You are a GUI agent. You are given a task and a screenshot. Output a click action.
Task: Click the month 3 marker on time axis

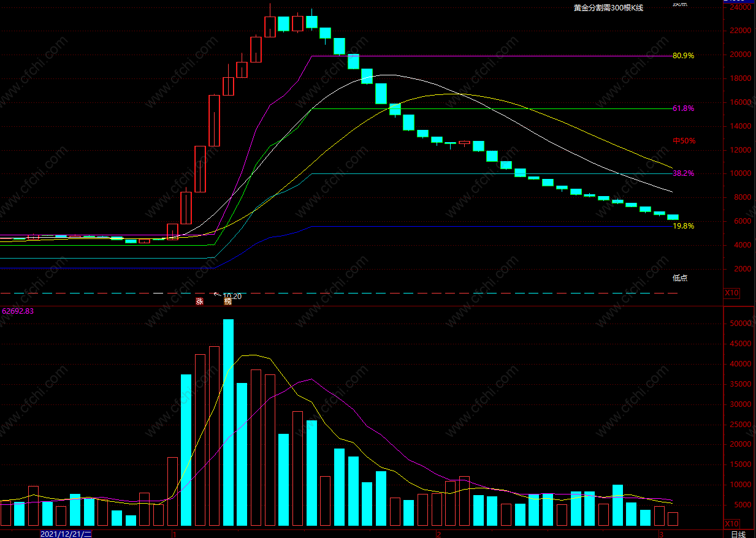click(661, 534)
